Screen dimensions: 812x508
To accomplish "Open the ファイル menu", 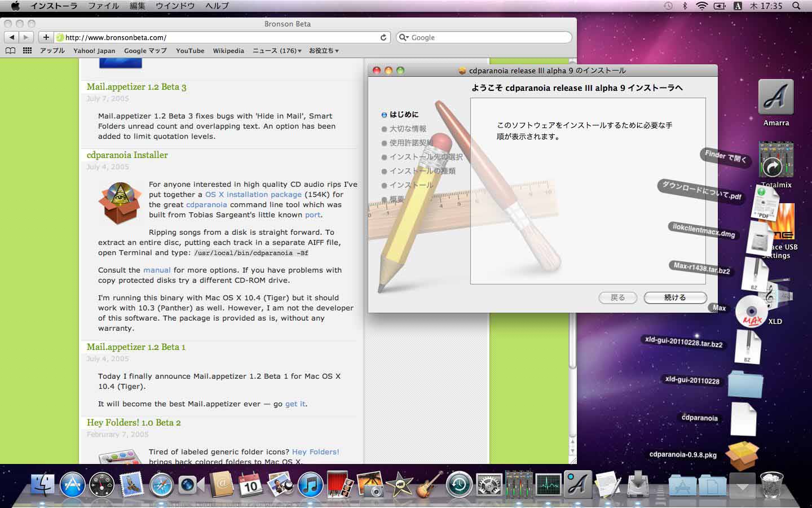I will 103,6.
